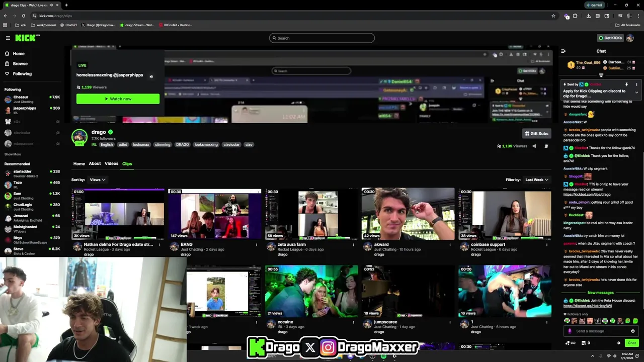This screenshot has width=644, height=362.
Task: Open the Gemini button in Chrome
Action: [594, 5]
